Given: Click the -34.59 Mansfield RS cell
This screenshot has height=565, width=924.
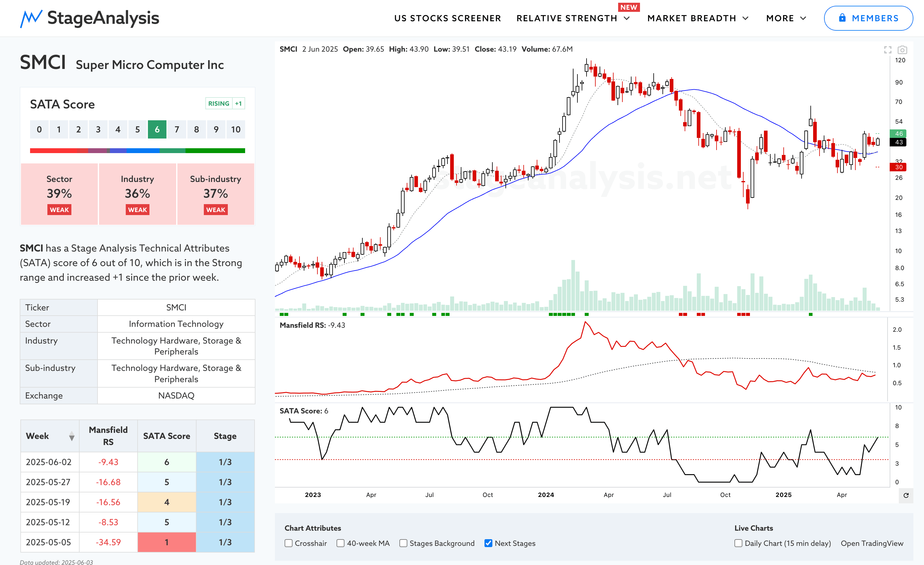Looking at the screenshot, I should [108, 542].
